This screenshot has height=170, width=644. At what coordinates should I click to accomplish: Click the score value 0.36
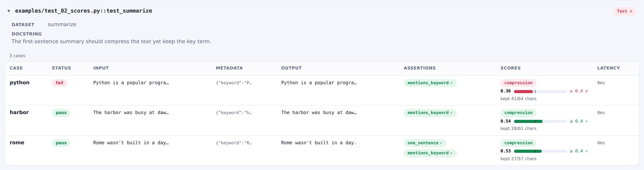(x=505, y=91)
